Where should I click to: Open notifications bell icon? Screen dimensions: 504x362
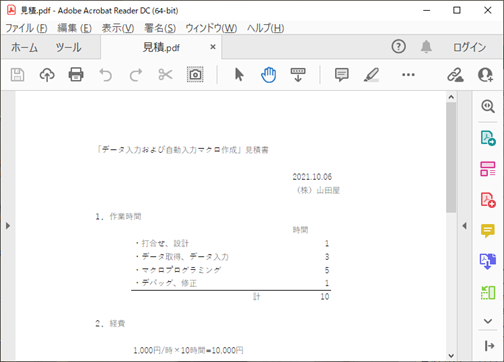click(x=426, y=47)
